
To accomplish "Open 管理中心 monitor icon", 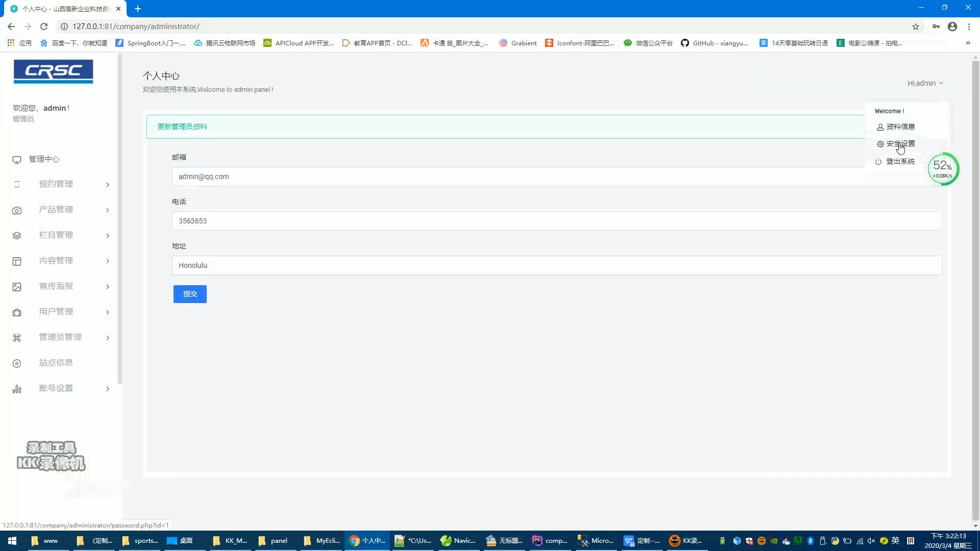I will 17,160.
